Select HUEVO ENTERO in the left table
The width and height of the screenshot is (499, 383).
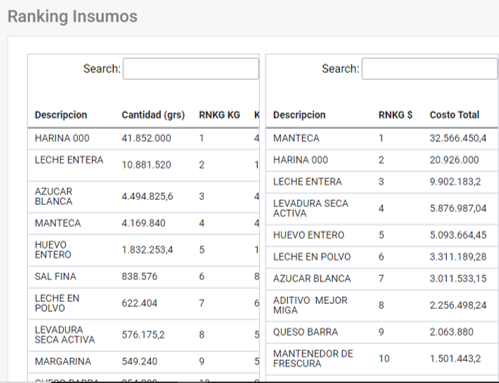click(x=53, y=250)
